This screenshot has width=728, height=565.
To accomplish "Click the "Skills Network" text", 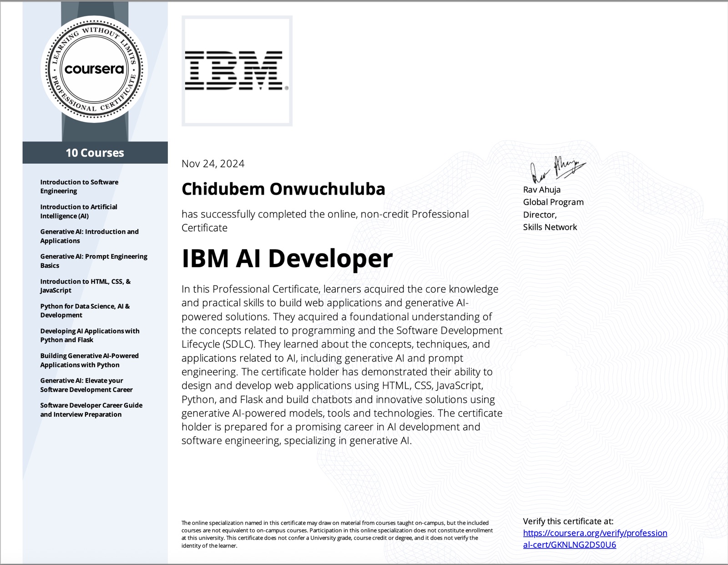I will [550, 227].
